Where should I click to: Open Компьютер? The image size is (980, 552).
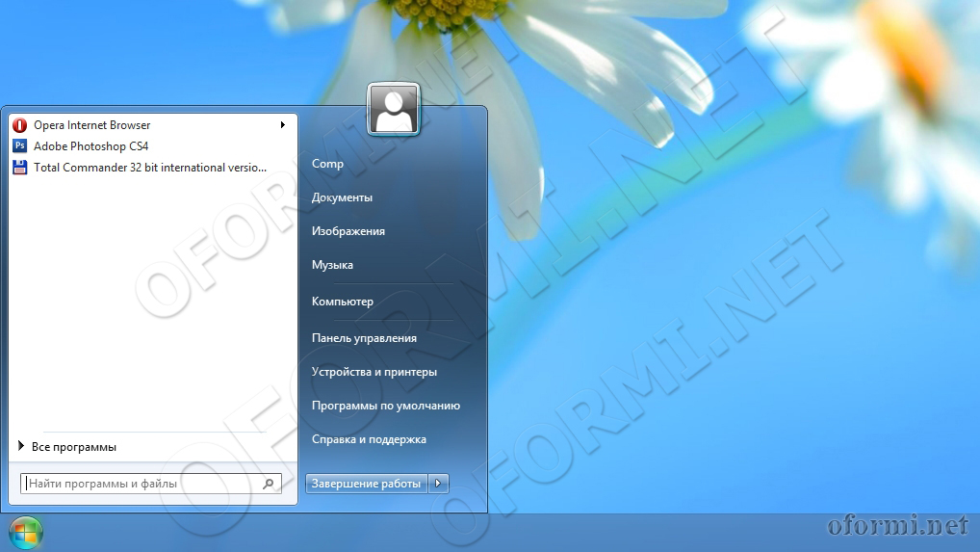click(x=343, y=301)
